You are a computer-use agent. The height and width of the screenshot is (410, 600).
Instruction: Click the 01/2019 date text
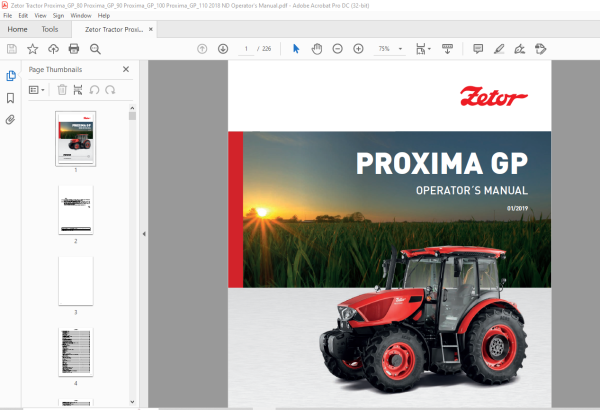point(517,208)
